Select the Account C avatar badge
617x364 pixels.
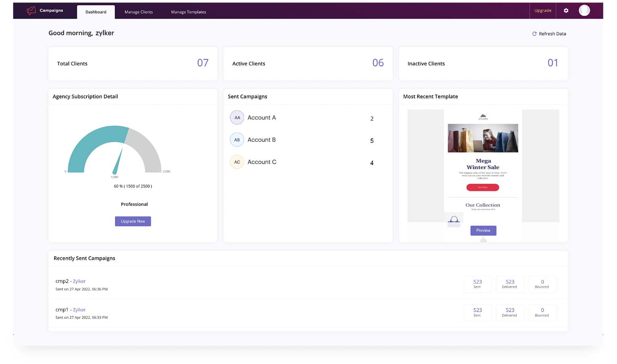[237, 162]
